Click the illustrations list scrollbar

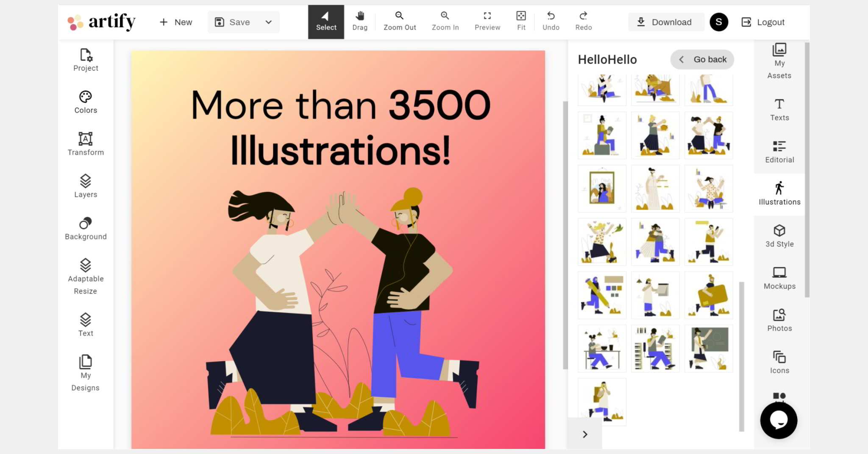[x=741, y=357]
